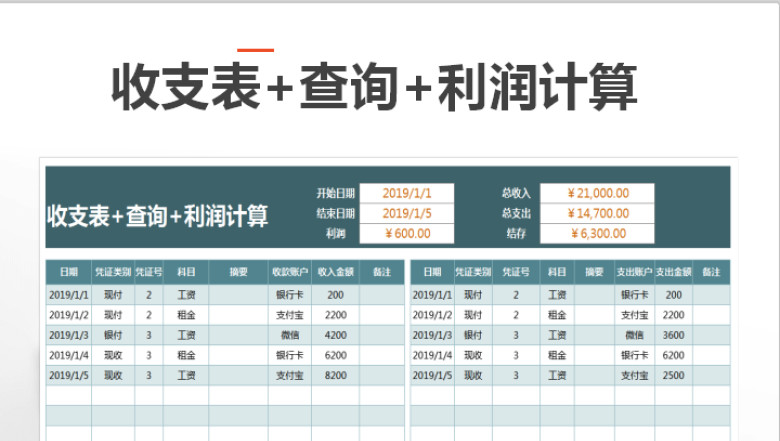Click 微信 account cell in the expense table
The width and height of the screenshot is (780, 441).
(634, 335)
